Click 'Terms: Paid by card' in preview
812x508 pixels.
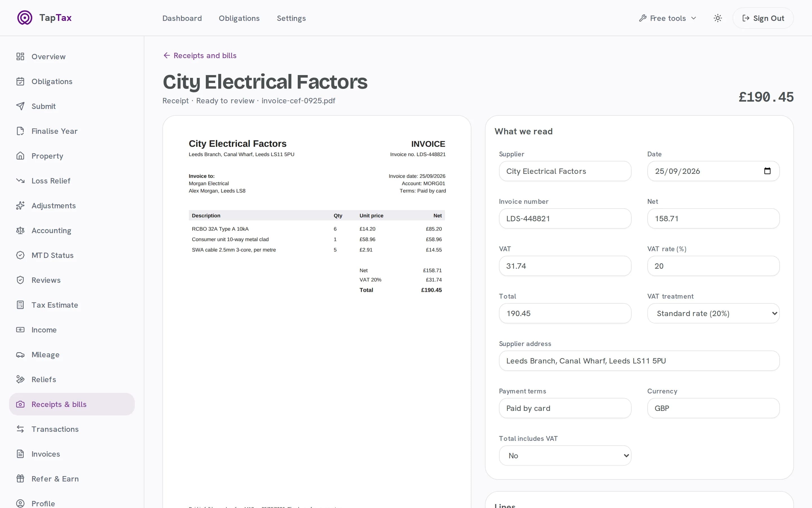coord(423,191)
